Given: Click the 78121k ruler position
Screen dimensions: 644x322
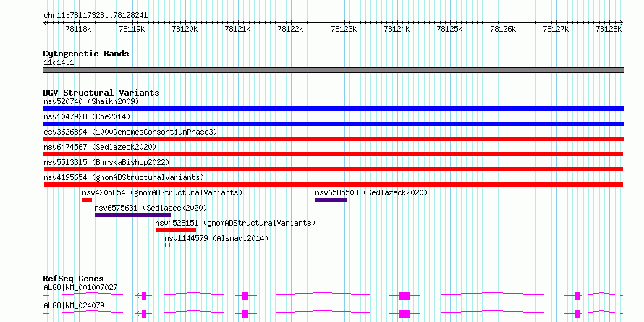Looking at the screenshot, I should 237,29.
